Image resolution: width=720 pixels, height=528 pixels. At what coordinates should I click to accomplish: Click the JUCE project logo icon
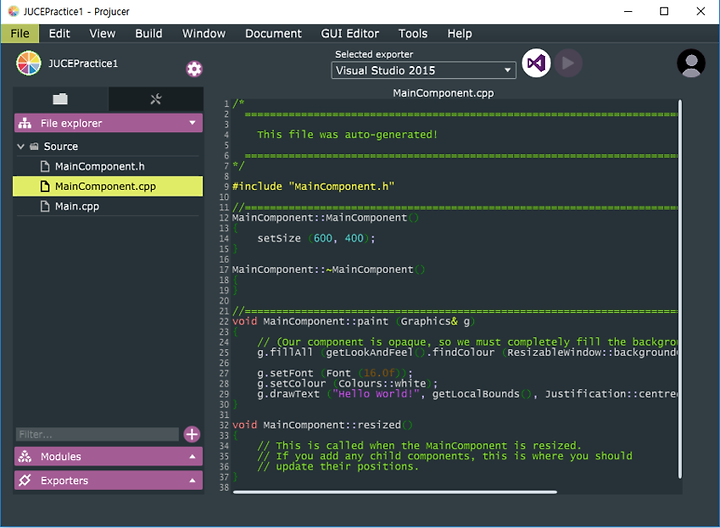pyautogui.click(x=28, y=63)
